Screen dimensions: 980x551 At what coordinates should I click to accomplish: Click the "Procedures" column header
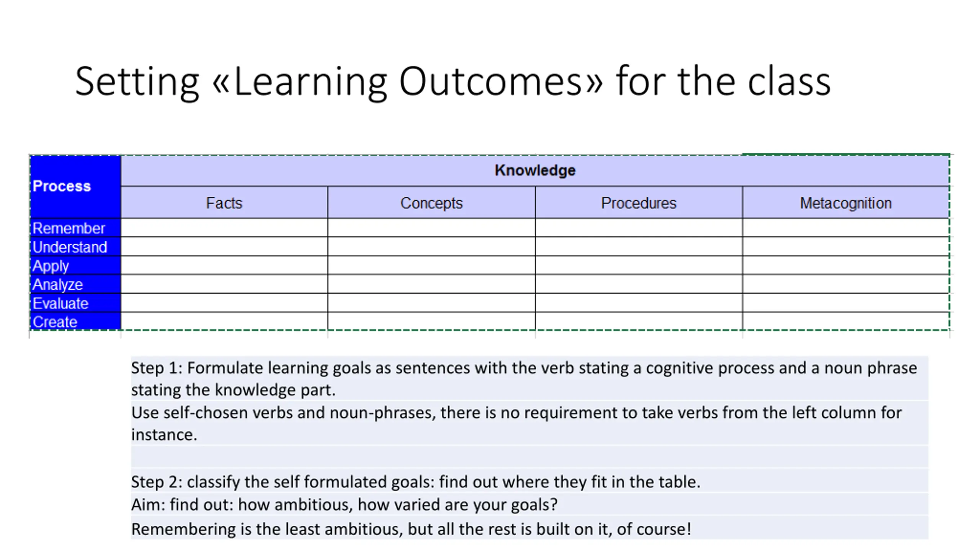pyautogui.click(x=638, y=203)
